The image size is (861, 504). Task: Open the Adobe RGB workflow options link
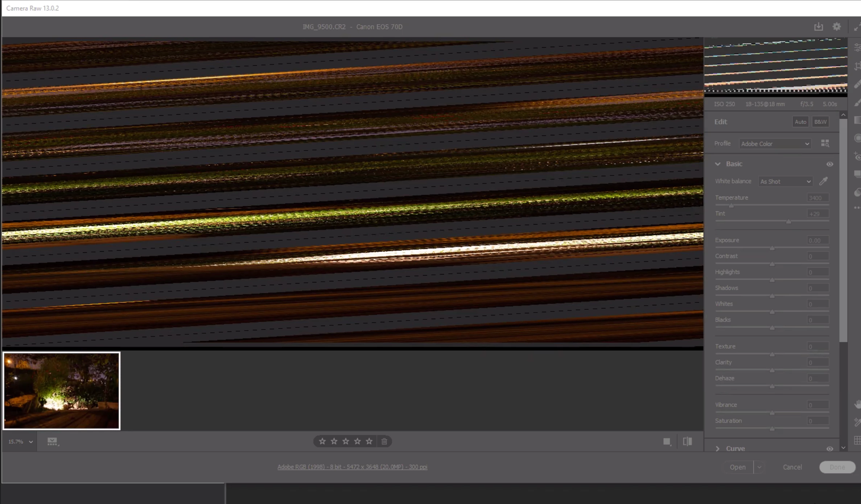click(352, 467)
